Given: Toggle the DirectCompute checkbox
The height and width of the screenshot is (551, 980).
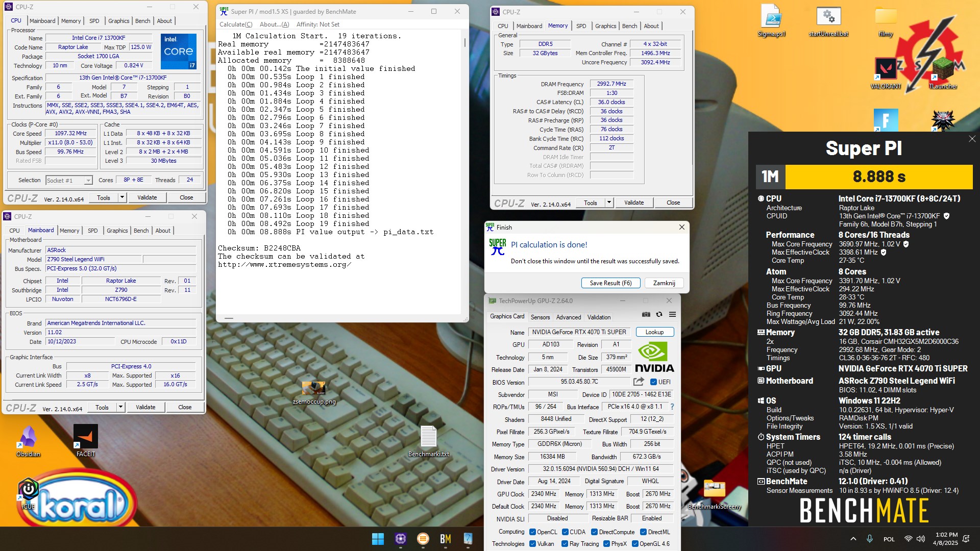Looking at the screenshot, I should pyautogui.click(x=594, y=532).
